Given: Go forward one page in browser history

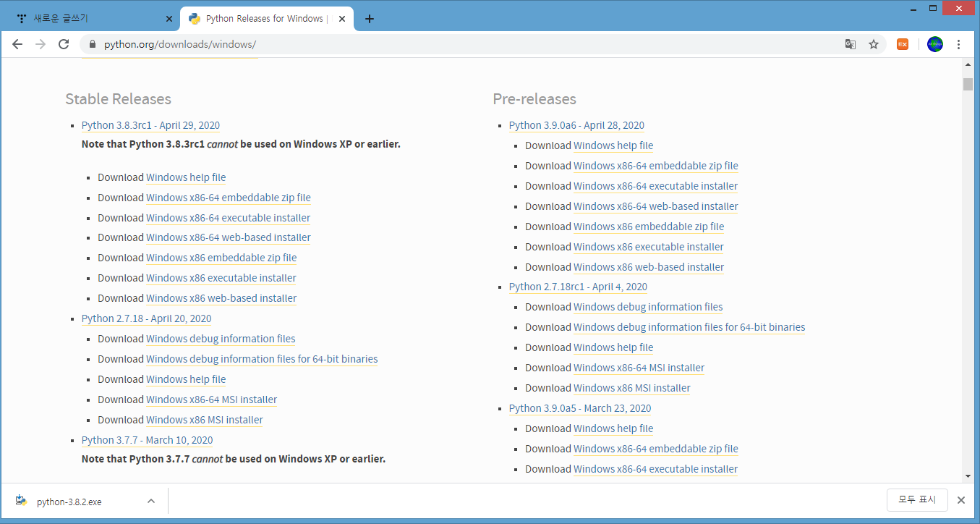Looking at the screenshot, I should tap(41, 44).
